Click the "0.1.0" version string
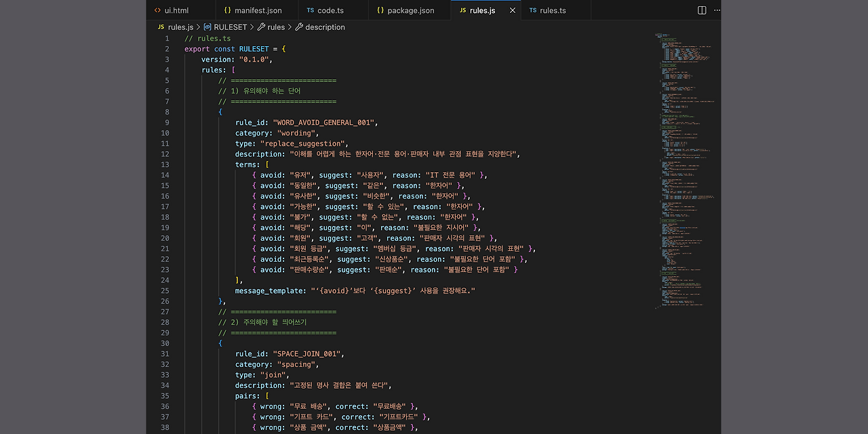 (x=254, y=60)
